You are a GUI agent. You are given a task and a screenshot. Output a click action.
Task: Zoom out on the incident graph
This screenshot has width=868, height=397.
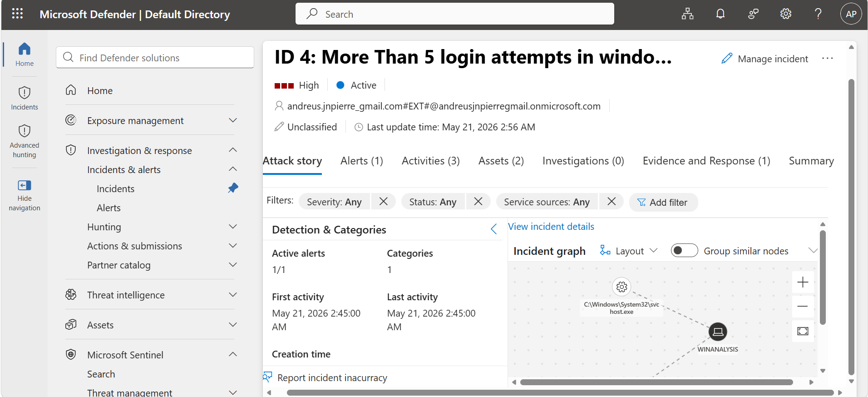coord(803,306)
